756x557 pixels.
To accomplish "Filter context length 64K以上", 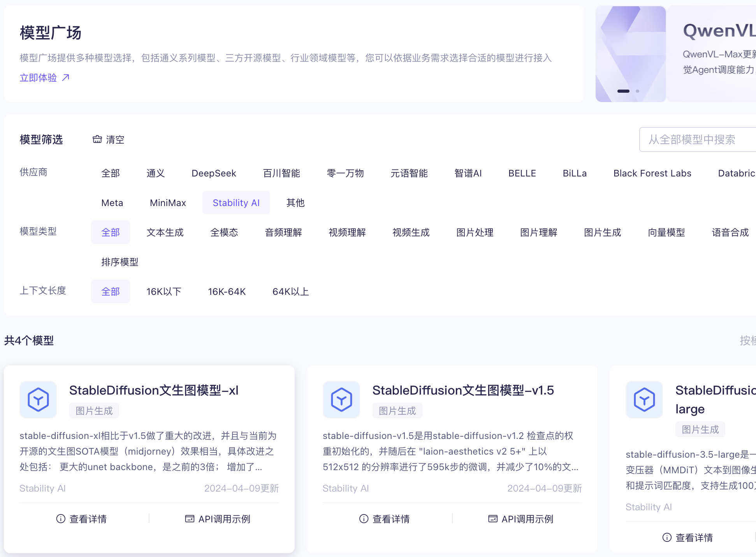I will [x=291, y=292].
